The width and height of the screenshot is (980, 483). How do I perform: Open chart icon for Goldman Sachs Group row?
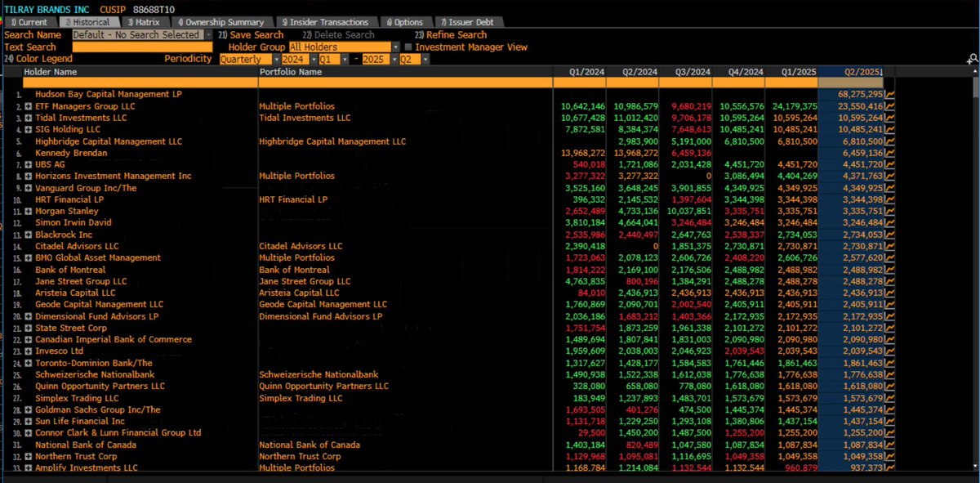890,409
